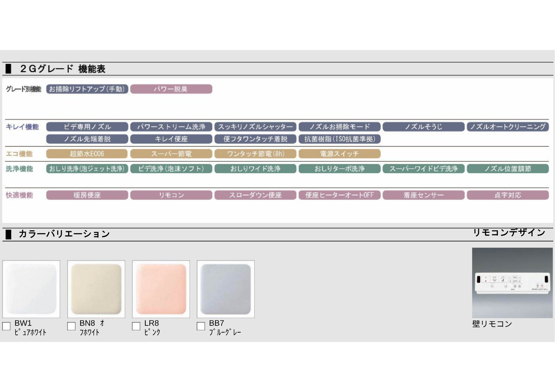Click the wall remote control image

(x=512, y=283)
